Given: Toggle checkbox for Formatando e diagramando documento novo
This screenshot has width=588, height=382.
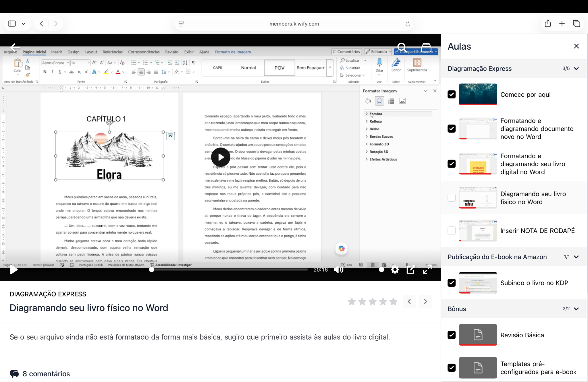Looking at the screenshot, I should point(452,129).
